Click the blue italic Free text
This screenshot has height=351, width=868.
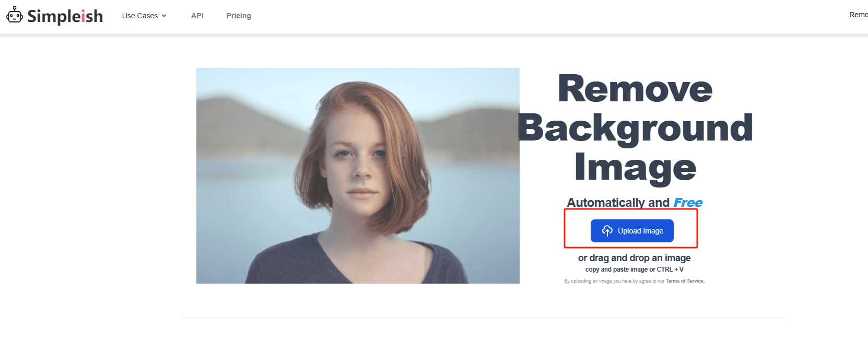click(688, 203)
